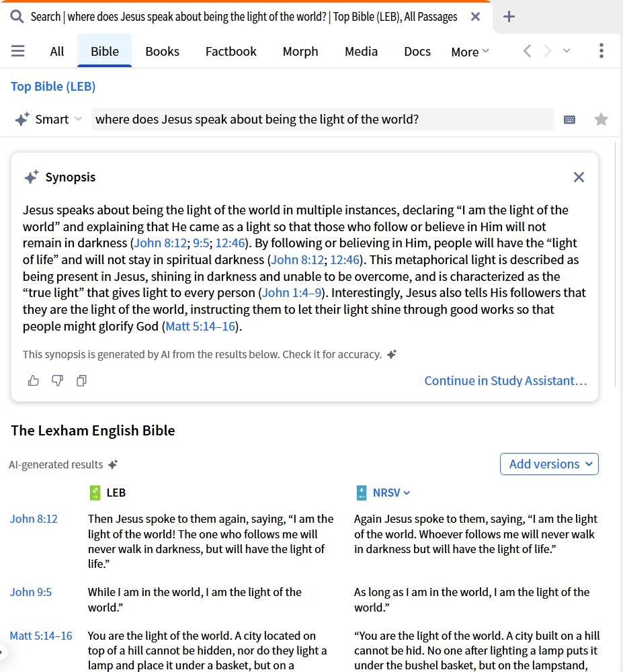The image size is (623, 672).
Task: Open the hamburger panel menu
Action: click(18, 51)
